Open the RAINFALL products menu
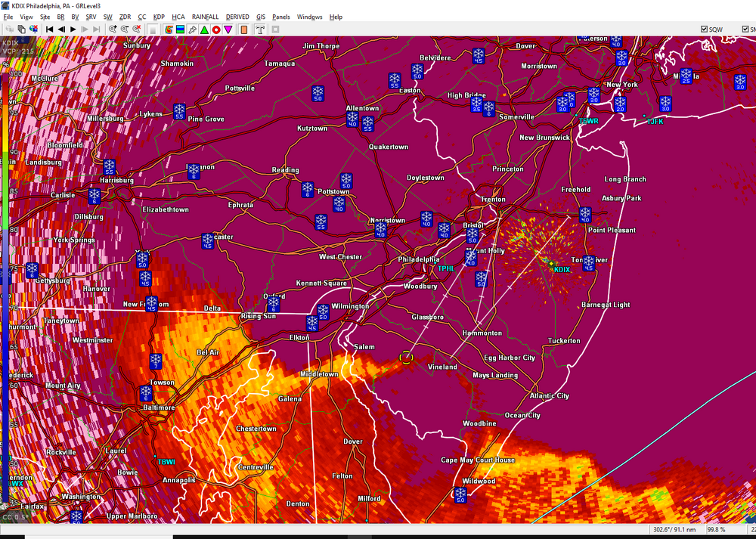Screen dimensions: 756x539 coord(206,17)
